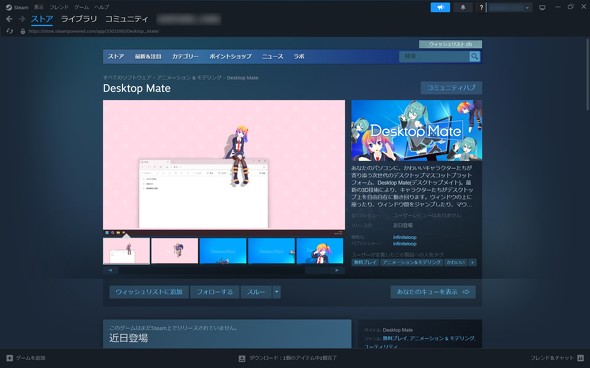Viewport: 590px width, 368px height.
Task: Follow the アニメーション & モデリング breadcrumb
Action: (x=189, y=78)
